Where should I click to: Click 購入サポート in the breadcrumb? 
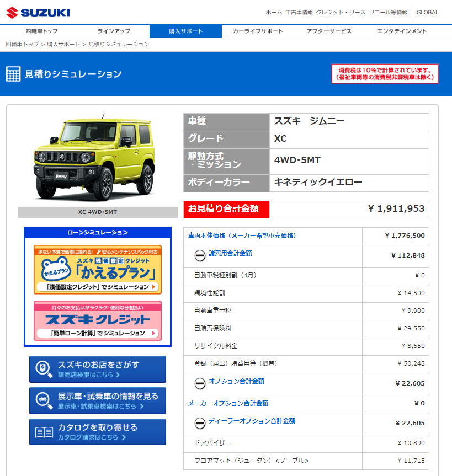tap(63, 44)
